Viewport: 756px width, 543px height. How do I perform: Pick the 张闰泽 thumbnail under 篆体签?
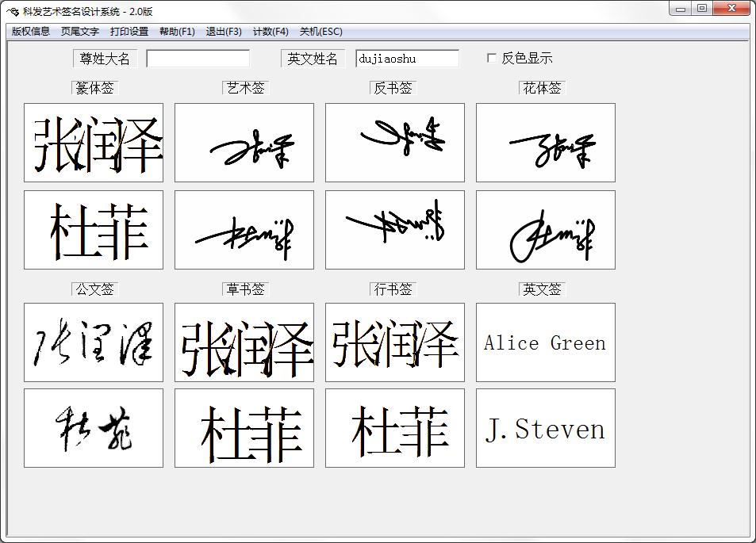coord(94,143)
